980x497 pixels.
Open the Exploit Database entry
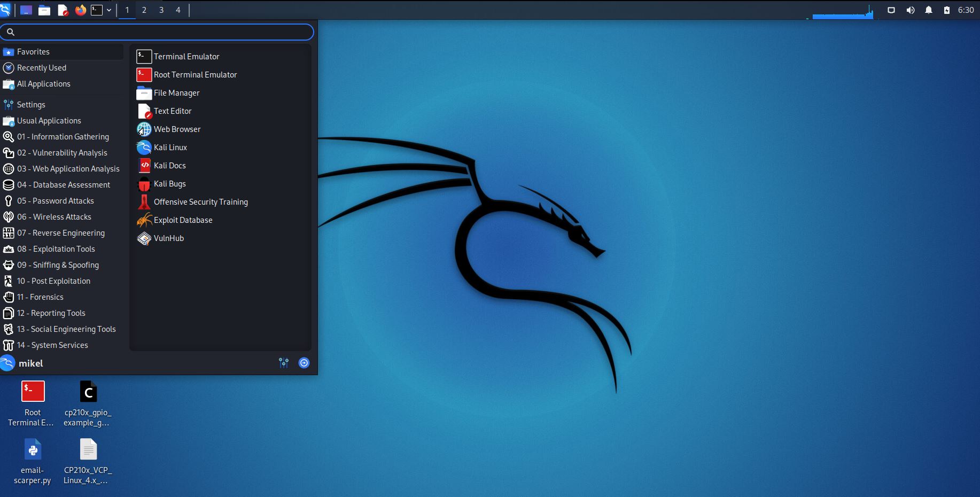(x=220, y=220)
